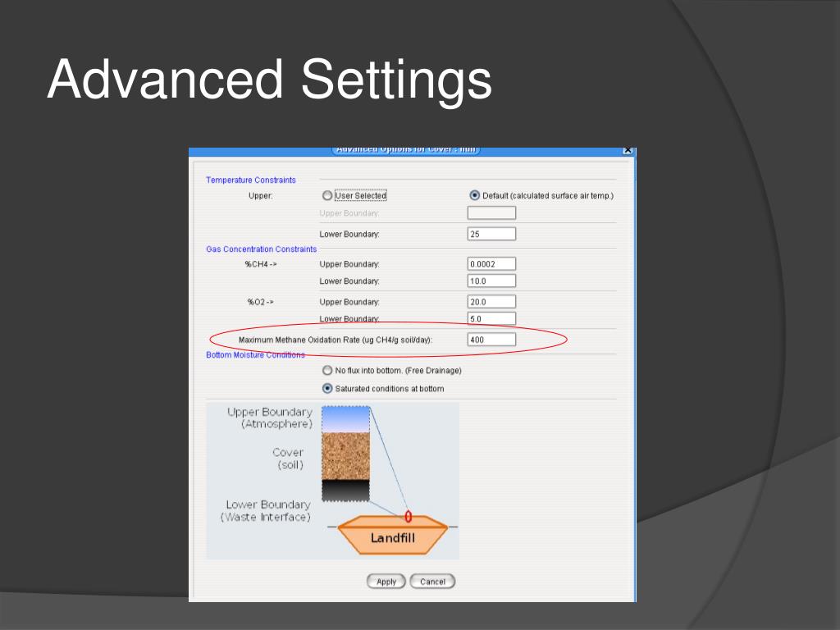Click the Gas Concentration Constraints heading

(262, 249)
